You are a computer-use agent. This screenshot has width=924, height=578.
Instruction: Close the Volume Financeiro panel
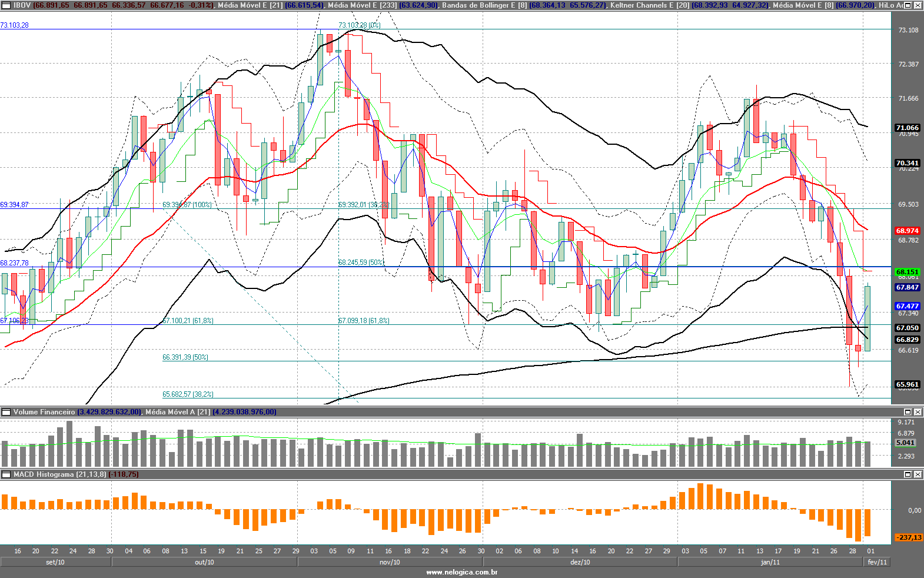tap(918, 412)
